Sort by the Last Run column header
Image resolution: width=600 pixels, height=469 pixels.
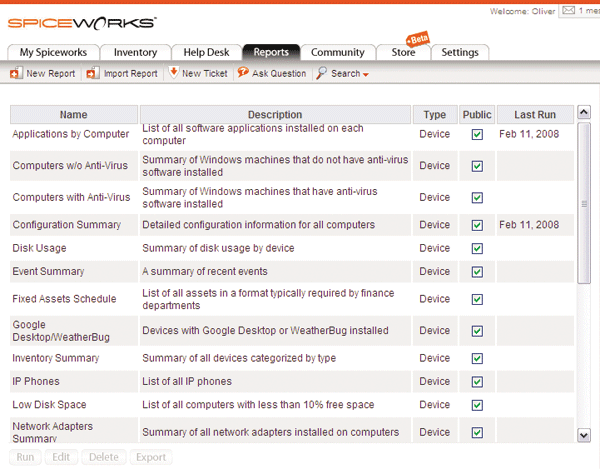click(535, 115)
